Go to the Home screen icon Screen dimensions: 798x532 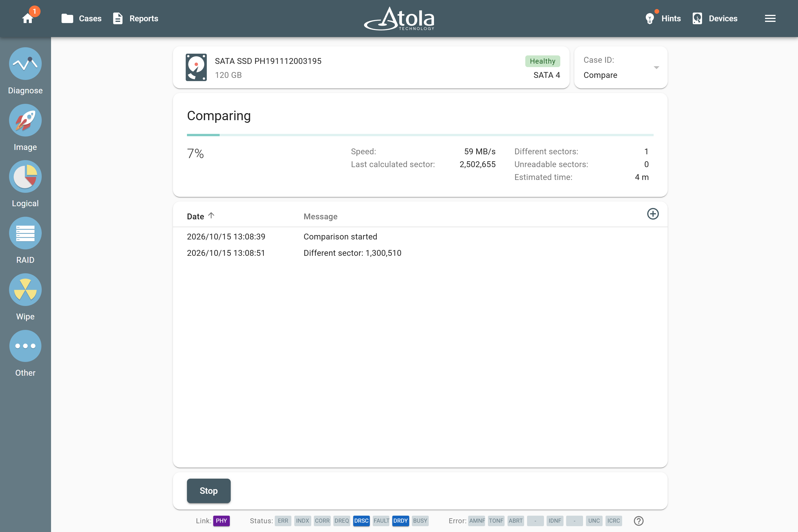click(28, 18)
